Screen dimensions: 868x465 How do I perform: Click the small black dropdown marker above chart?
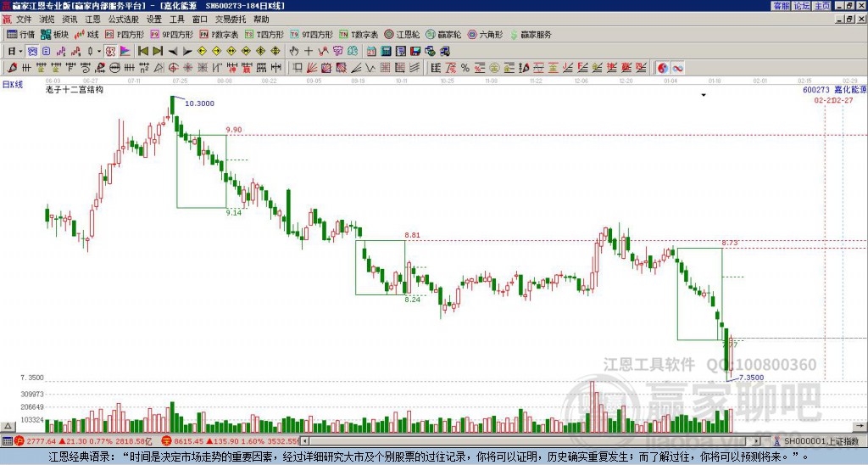pyautogui.click(x=704, y=95)
